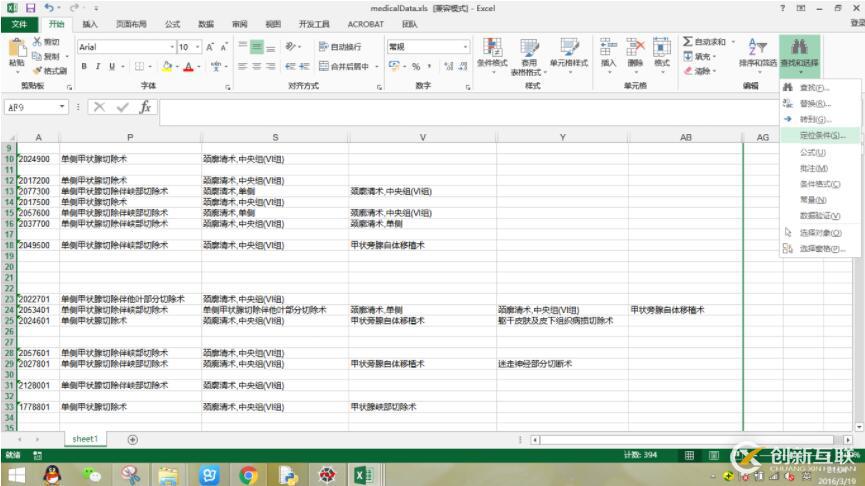
Task: Click the Insert cells (插入) icon
Action: tap(608, 47)
